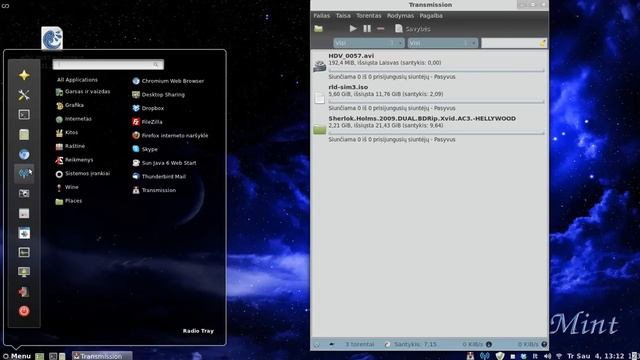This screenshot has width=640, height=360.
Task: Click the Menu button on the taskbar
Action: [x=17, y=356]
